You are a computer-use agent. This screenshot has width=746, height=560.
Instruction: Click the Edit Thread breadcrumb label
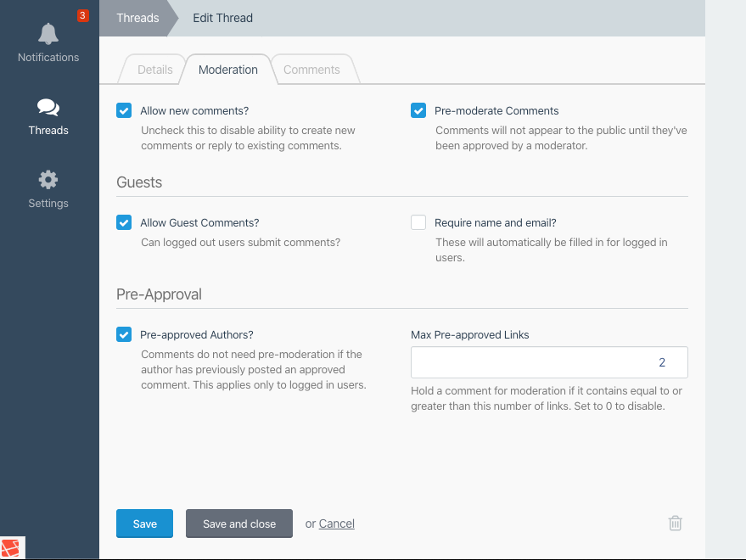point(222,18)
